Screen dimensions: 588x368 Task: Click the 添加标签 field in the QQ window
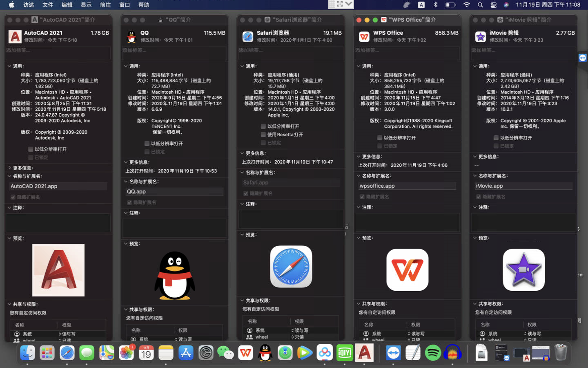pos(174,53)
